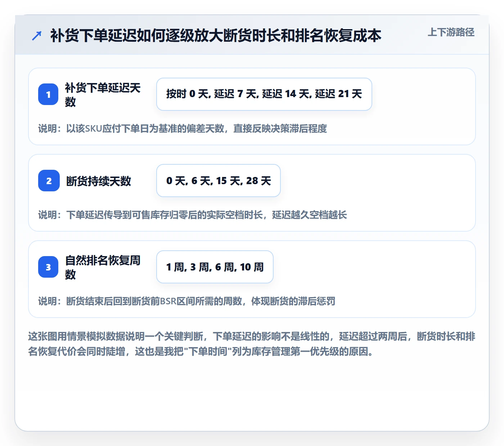
Task: Click the summary paragraph starting 这张图用情景模拟数据
Action: click(x=252, y=344)
